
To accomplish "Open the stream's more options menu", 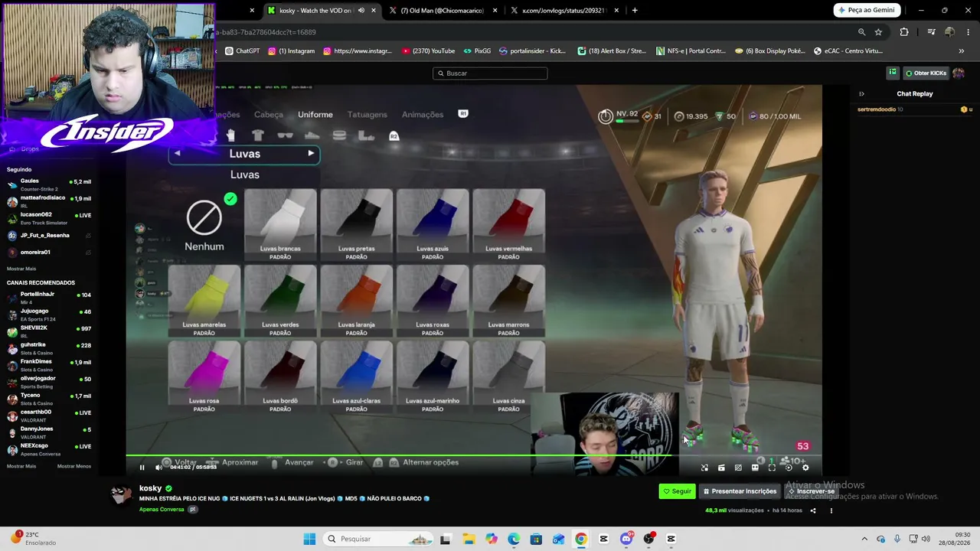I will pyautogui.click(x=831, y=510).
